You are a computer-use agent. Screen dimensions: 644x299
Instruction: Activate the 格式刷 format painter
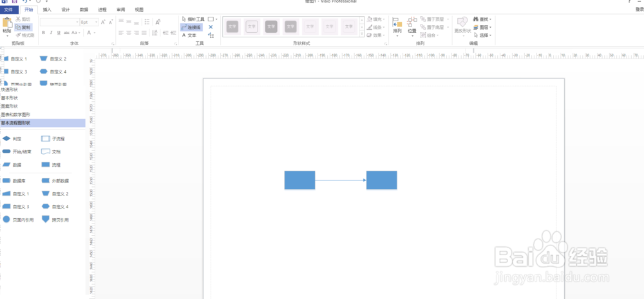point(24,35)
